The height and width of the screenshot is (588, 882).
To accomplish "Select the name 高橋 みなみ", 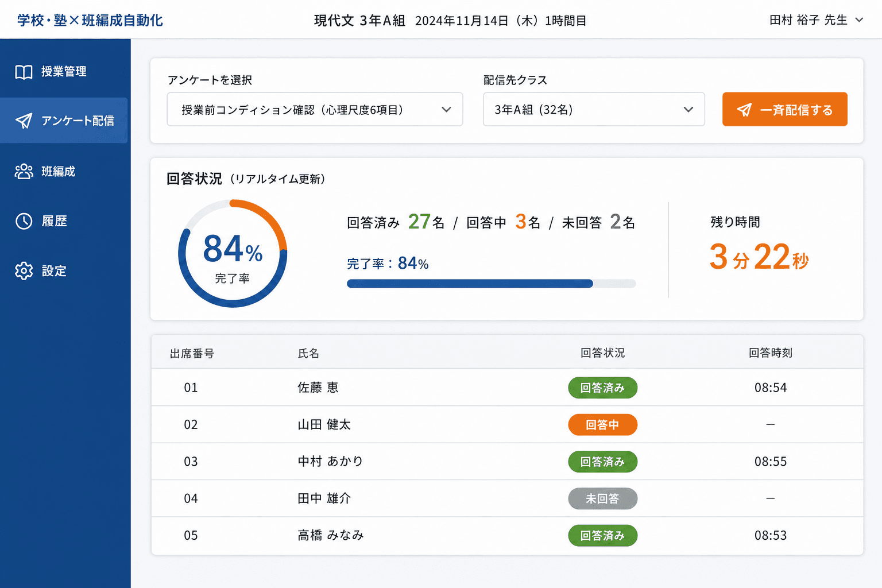I will pos(330,535).
